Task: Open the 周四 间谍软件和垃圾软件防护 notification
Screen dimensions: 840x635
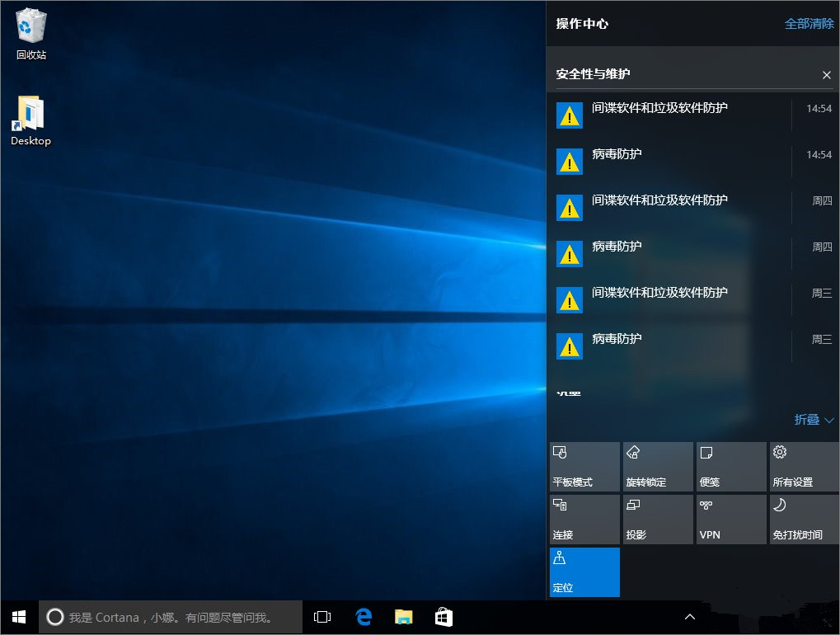Action: point(668,207)
